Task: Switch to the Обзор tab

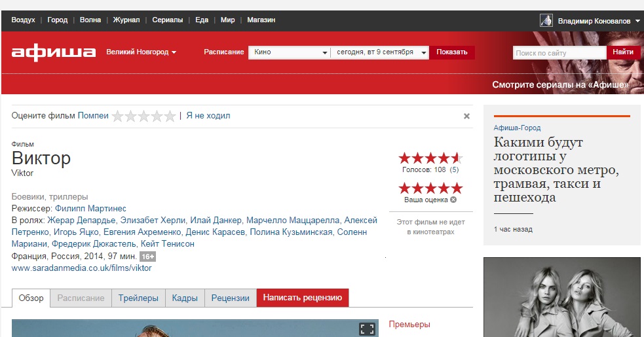Action: 31,298
